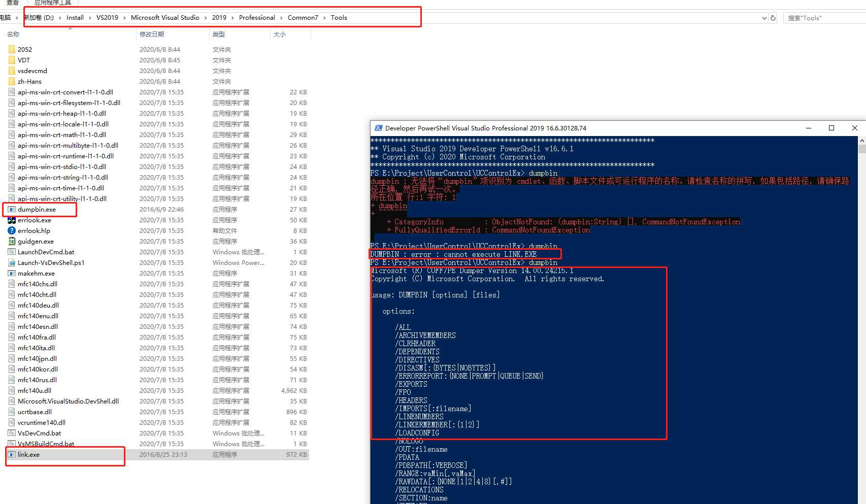Select file name mfc140enu.dll
This screenshot has width=866, height=504.
pyautogui.click(x=38, y=316)
